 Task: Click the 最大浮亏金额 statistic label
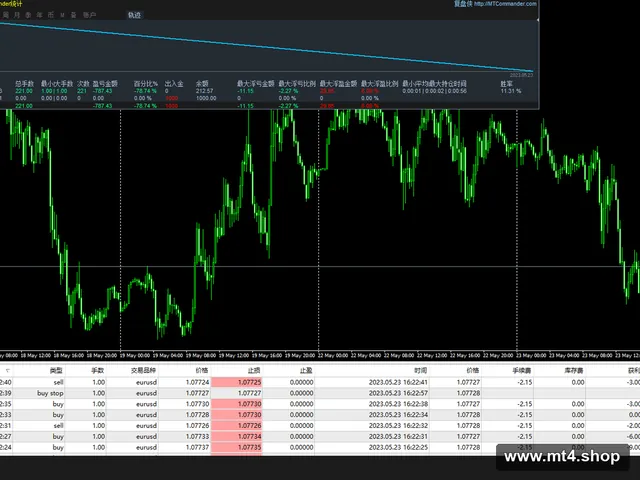tap(256, 84)
